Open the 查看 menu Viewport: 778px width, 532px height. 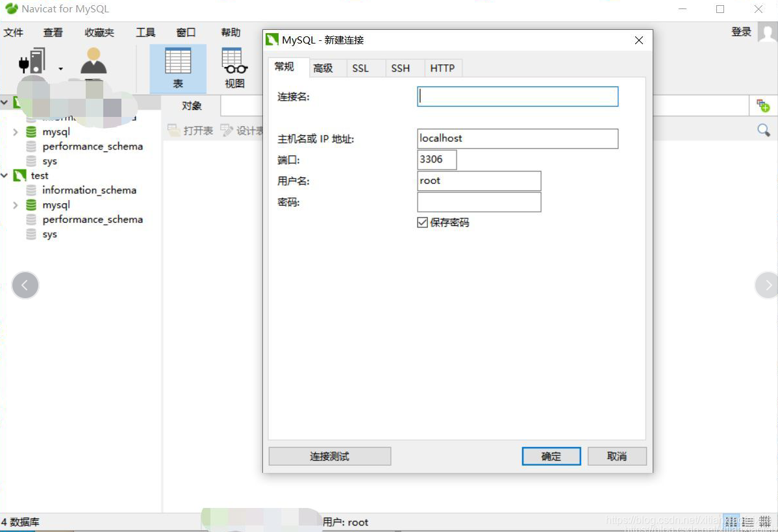[x=53, y=32]
